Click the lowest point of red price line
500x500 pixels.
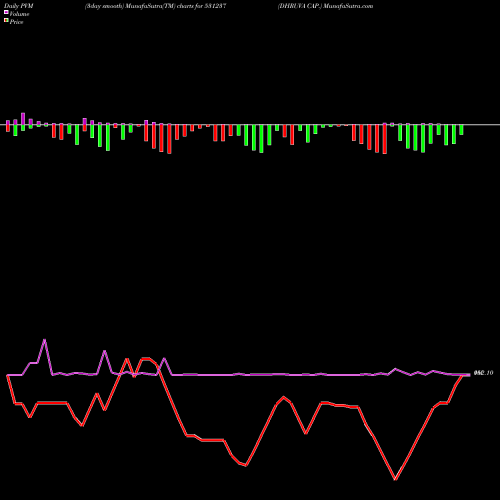(395, 479)
